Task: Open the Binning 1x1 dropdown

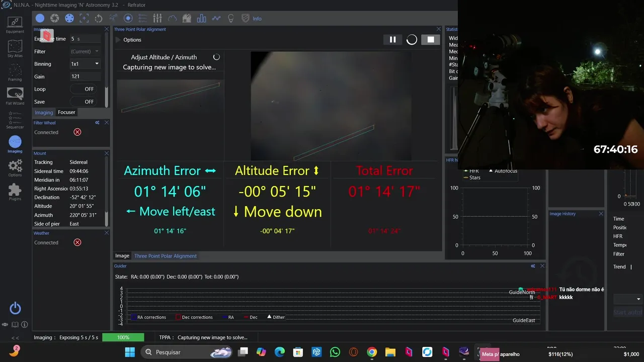Action: [85, 64]
